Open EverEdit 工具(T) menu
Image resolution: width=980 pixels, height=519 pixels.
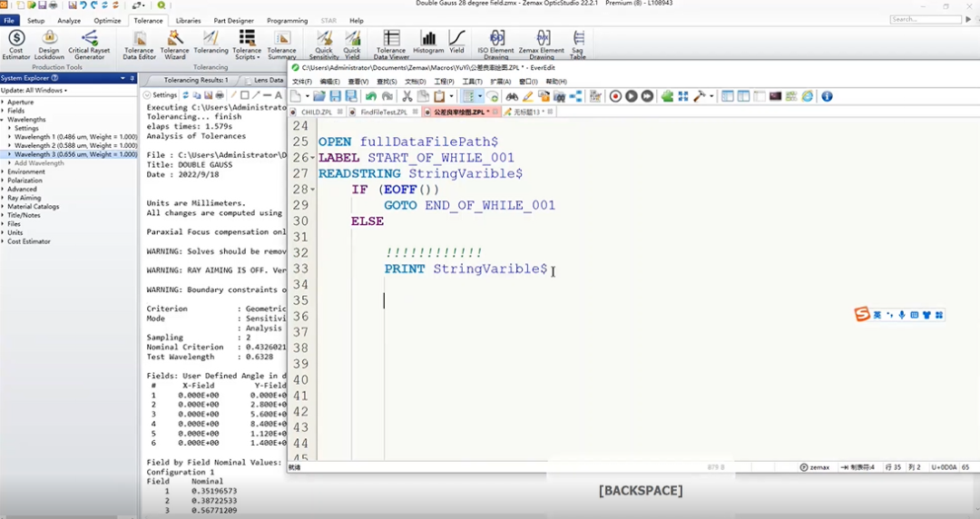472,82
